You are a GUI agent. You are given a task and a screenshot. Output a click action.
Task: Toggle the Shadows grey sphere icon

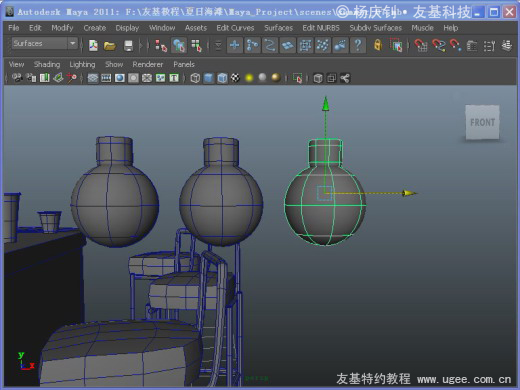[x=262, y=78]
